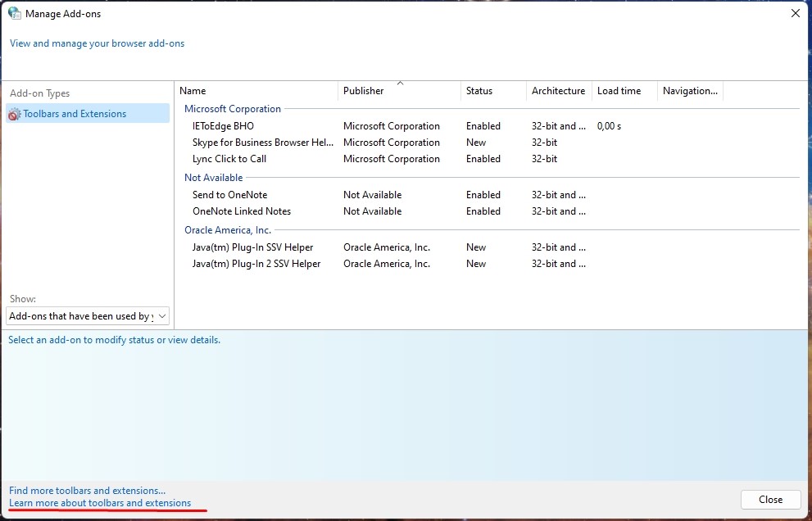Sort by the Name column header
812x521 pixels.
click(256, 91)
